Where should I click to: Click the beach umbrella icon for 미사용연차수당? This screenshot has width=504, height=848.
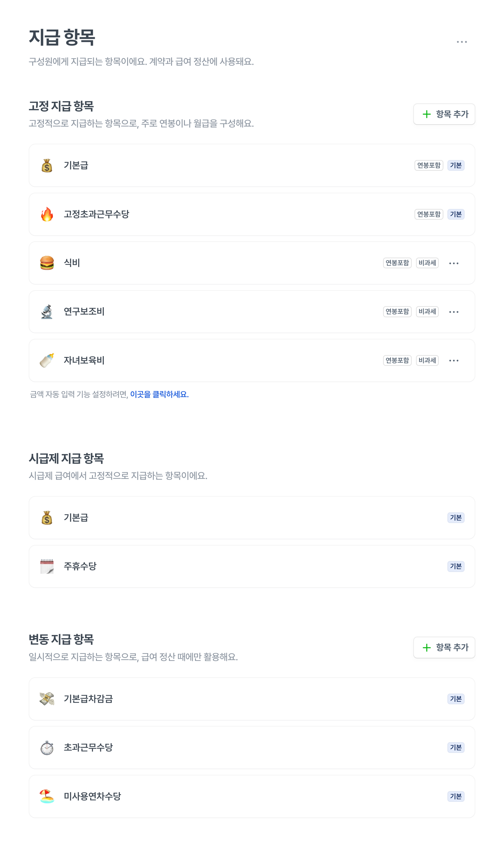pos(47,796)
